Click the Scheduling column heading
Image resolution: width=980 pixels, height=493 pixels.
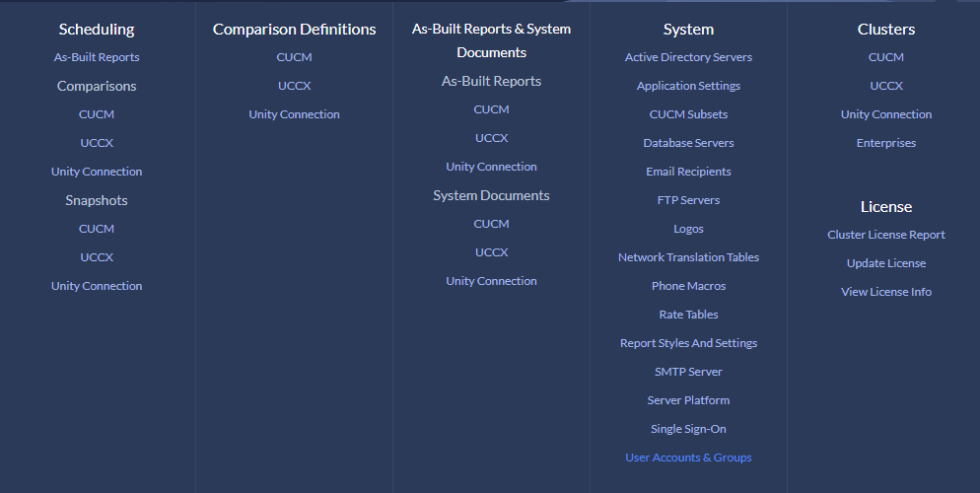coord(97,30)
